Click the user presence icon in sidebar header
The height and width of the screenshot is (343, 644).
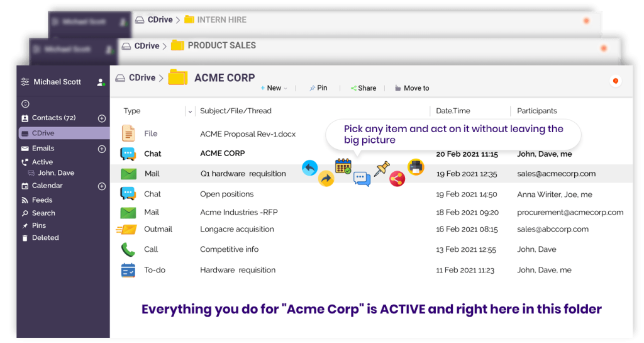click(101, 82)
